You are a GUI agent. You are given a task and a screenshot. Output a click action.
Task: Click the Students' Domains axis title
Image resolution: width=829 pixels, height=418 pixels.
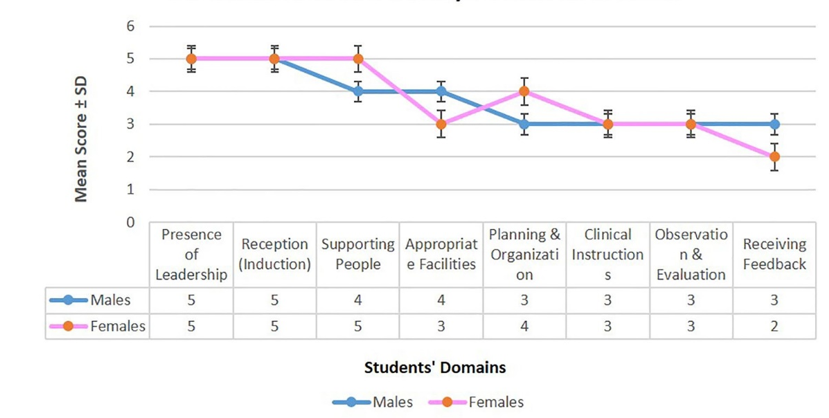[x=434, y=367]
